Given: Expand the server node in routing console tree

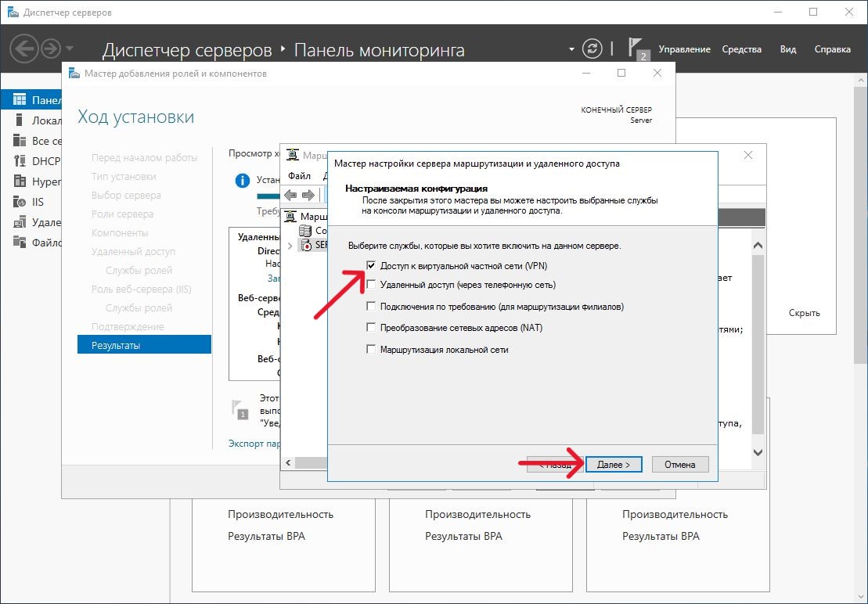Looking at the screenshot, I should [291, 246].
